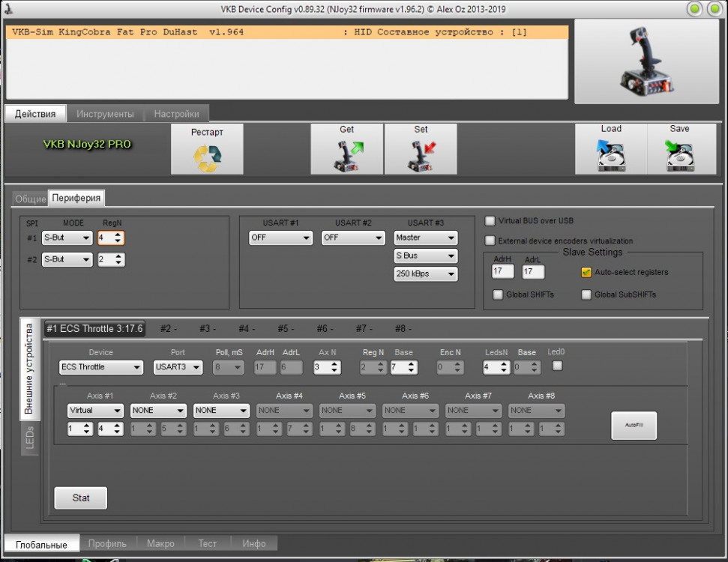Screen dimensions: 728x562
Task: Toggle Auto-select registers checkbox
Action: [x=586, y=273]
